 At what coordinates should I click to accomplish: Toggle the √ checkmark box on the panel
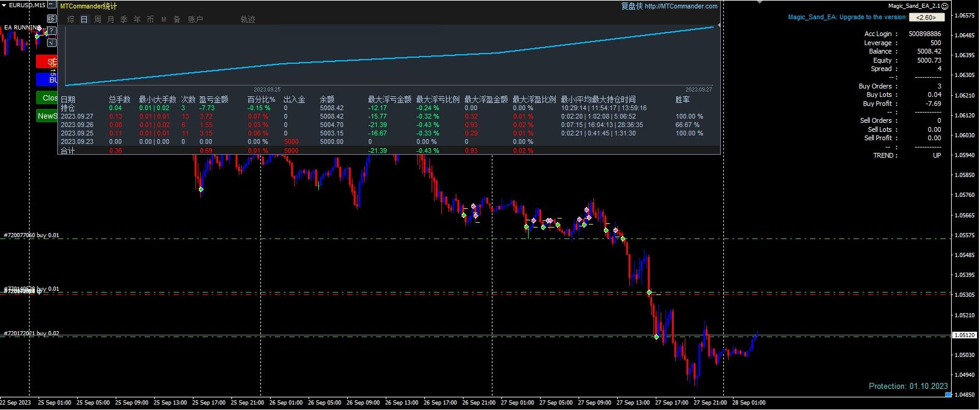tap(52, 42)
